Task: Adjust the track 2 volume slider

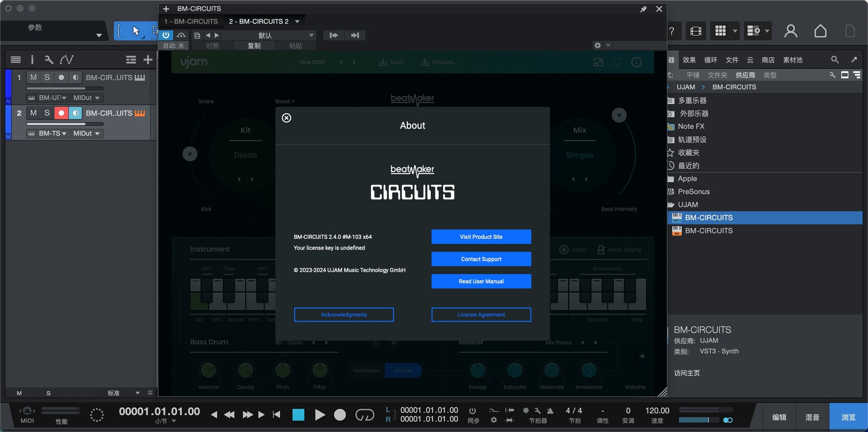Action: coord(65,124)
